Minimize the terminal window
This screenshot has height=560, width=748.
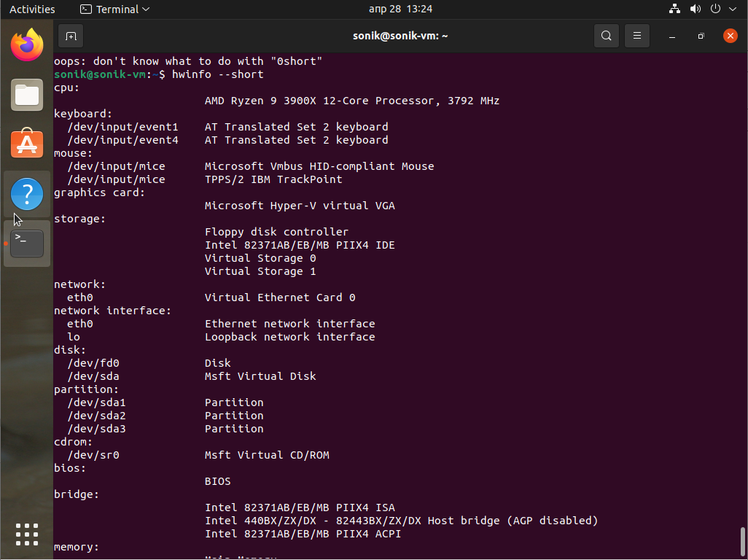click(x=672, y=36)
